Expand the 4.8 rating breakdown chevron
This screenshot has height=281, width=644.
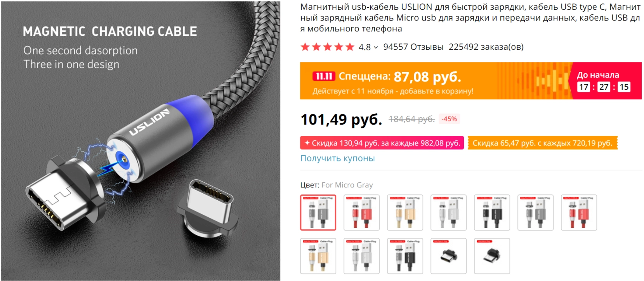coord(376,47)
